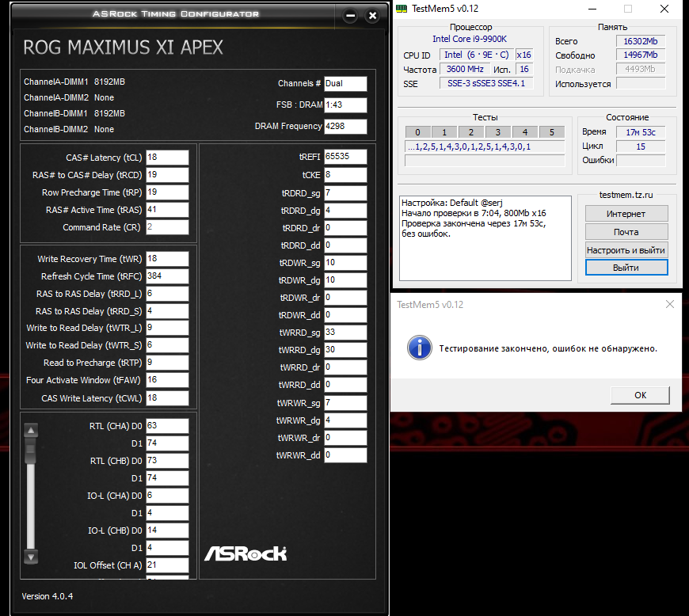
Task: Select test 0 button in Тесты
Action: click(417, 132)
